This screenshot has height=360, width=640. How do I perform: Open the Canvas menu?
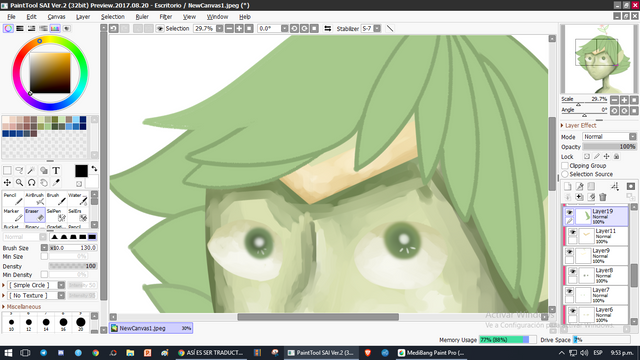pos(56,17)
